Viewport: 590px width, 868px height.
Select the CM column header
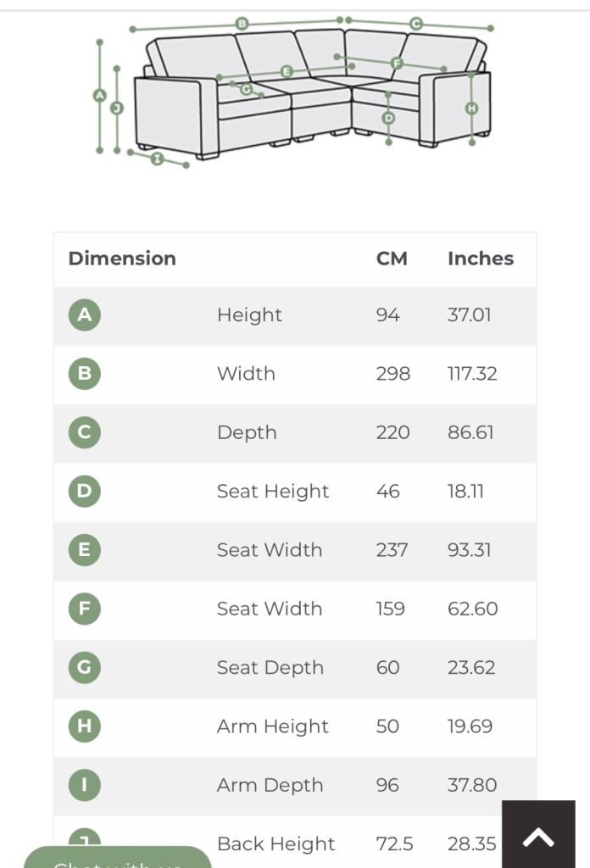392,259
